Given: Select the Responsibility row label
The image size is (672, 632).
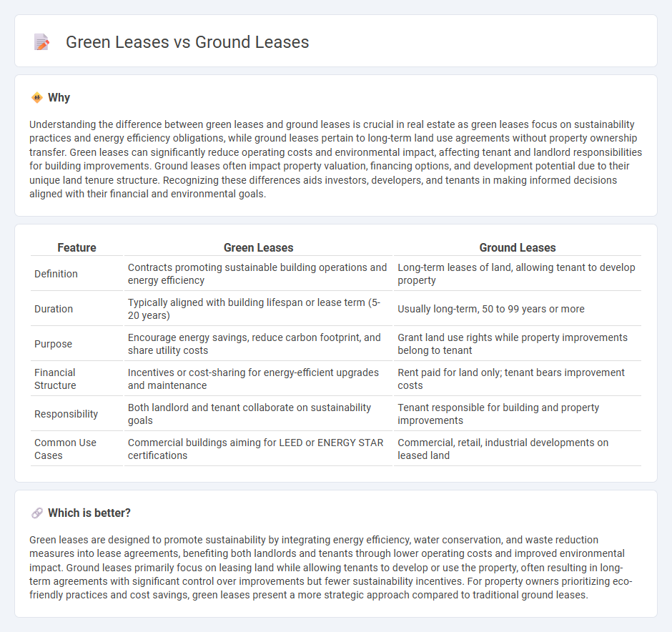Looking at the screenshot, I should point(66,414).
